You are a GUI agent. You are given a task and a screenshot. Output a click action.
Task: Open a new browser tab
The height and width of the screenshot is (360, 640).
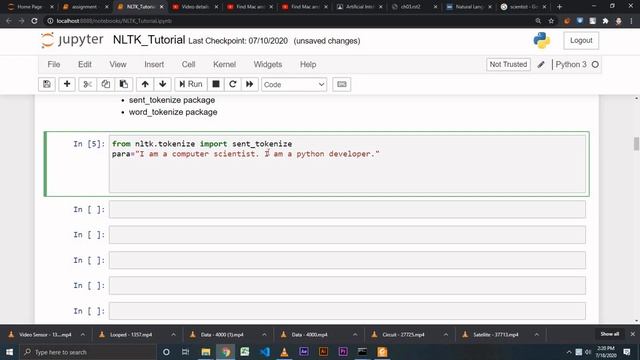coord(559,7)
